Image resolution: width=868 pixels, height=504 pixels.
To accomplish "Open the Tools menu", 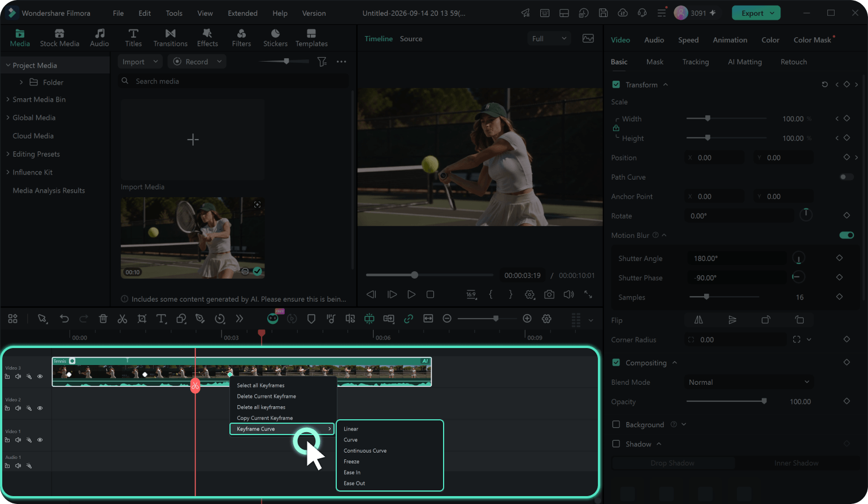I will click(x=174, y=13).
